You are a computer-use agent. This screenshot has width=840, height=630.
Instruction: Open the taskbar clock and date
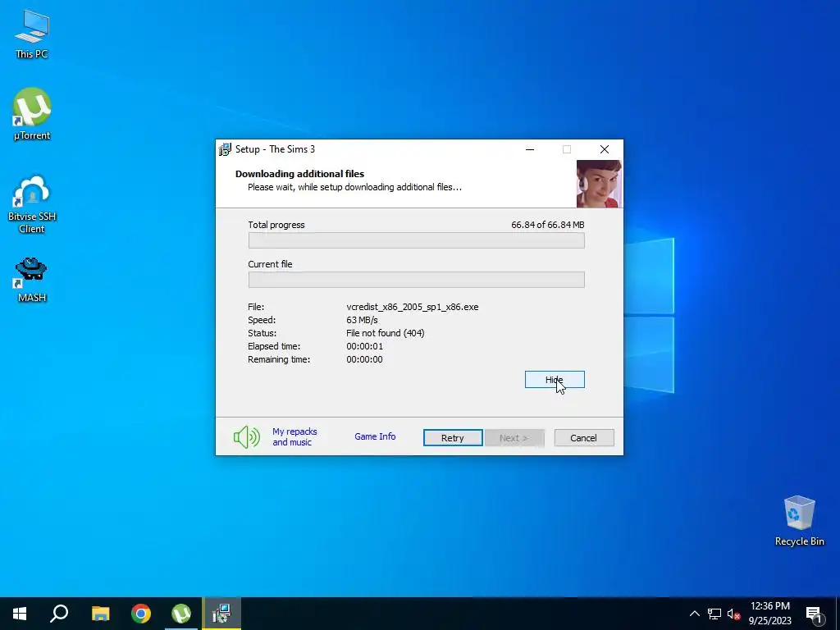(769, 614)
